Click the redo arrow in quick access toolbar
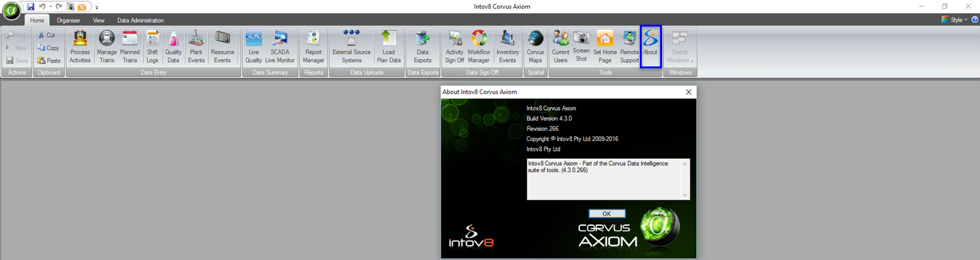The width and height of the screenshot is (980, 260). [59, 6]
